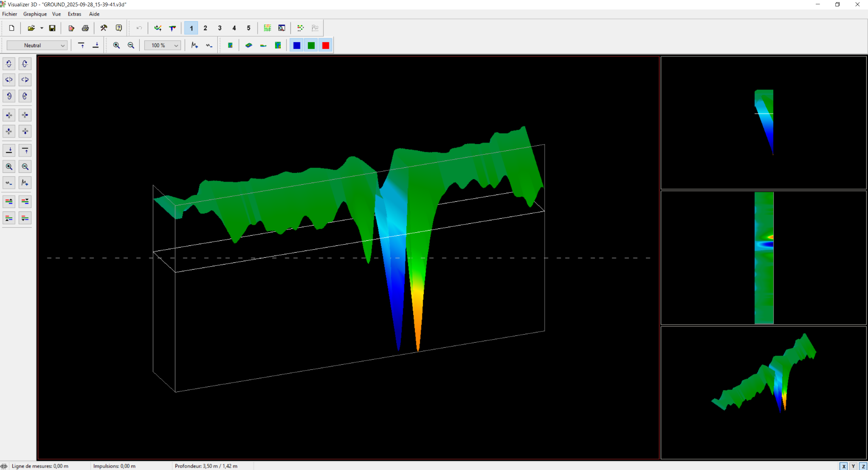Open dropdown arrow beside the open folder icon
The width and height of the screenshot is (868, 470).
pyautogui.click(x=42, y=28)
